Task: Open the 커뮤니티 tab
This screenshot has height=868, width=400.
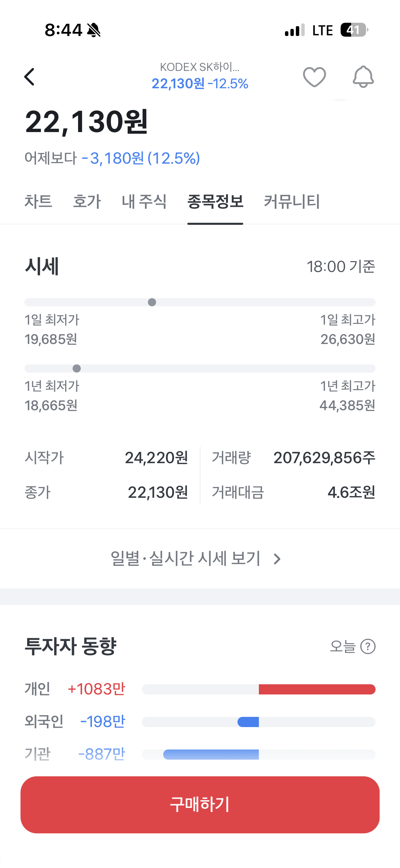Action: [x=292, y=201]
